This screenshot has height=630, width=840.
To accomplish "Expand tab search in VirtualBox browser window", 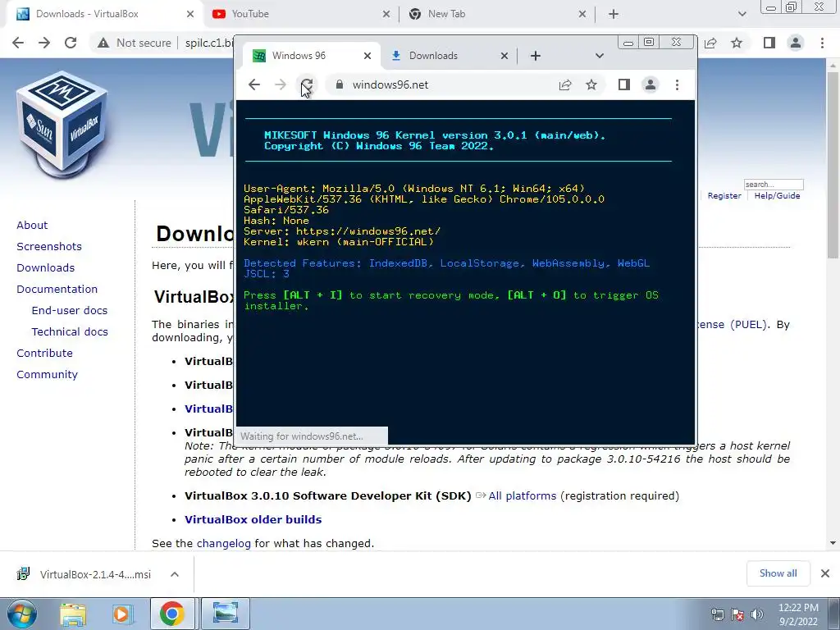I will coord(742,15).
